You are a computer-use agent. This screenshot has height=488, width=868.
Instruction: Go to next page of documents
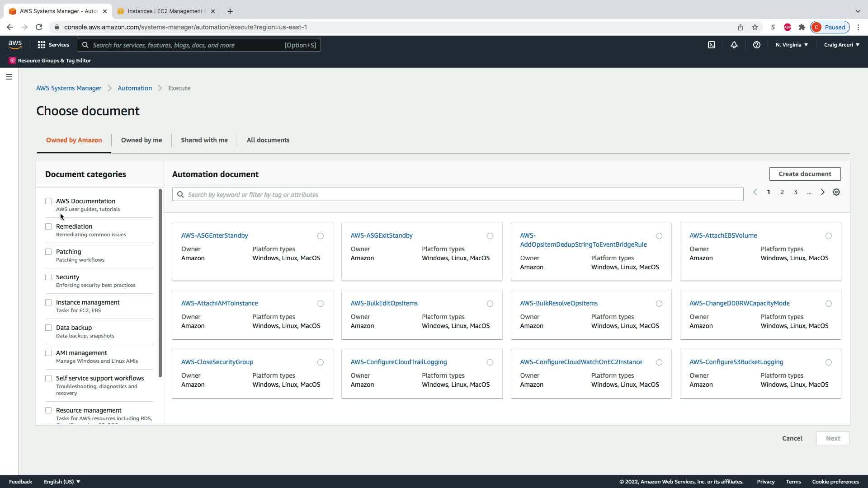(x=822, y=192)
